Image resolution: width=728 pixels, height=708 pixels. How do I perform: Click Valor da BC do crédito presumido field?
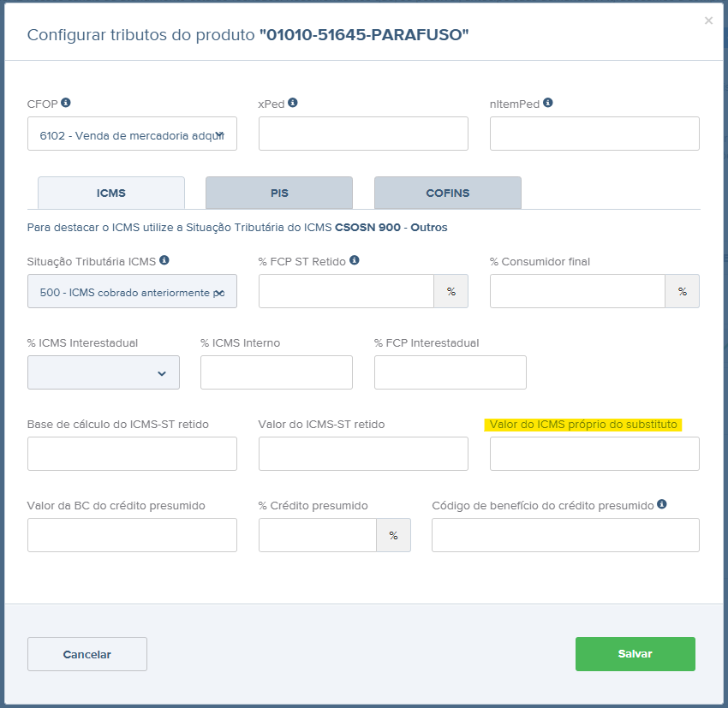tap(132, 535)
